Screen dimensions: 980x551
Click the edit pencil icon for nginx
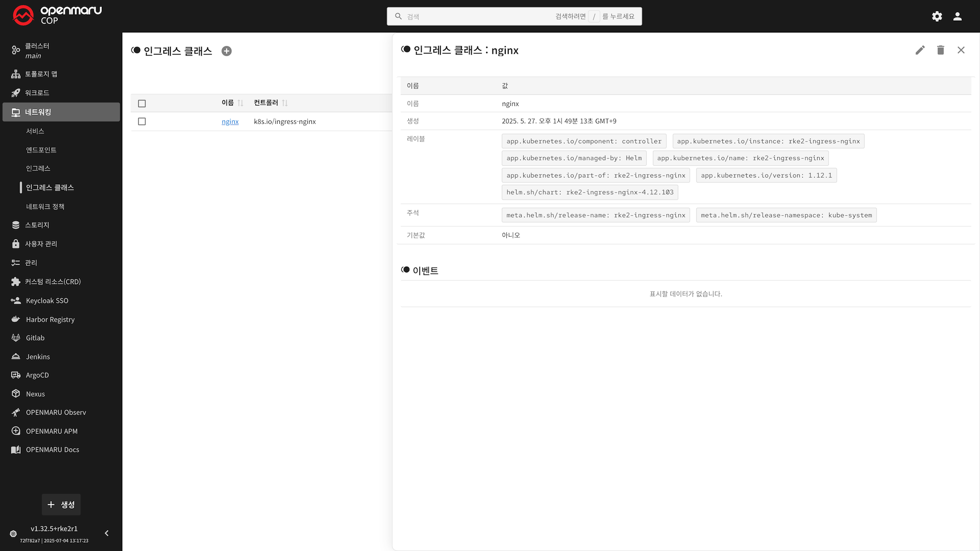click(x=920, y=50)
